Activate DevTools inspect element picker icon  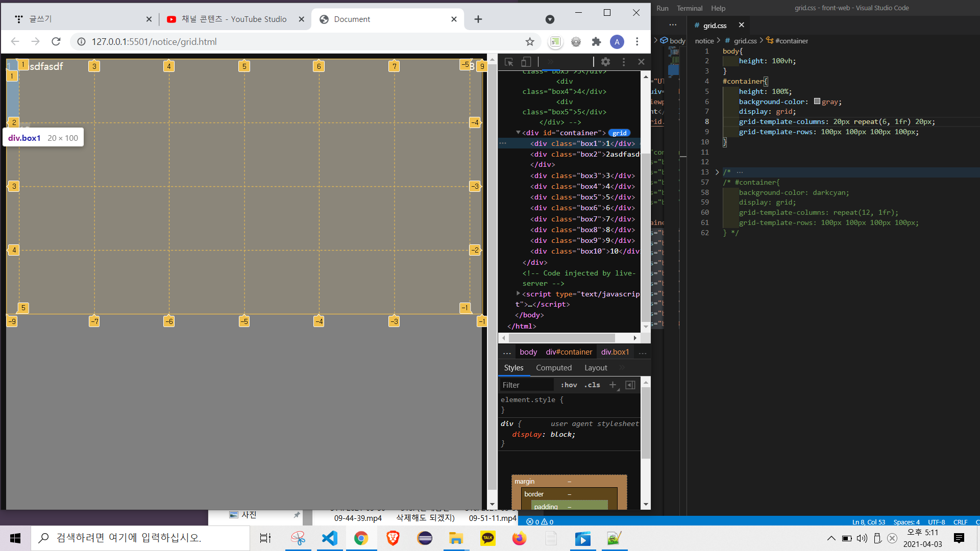click(509, 62)
